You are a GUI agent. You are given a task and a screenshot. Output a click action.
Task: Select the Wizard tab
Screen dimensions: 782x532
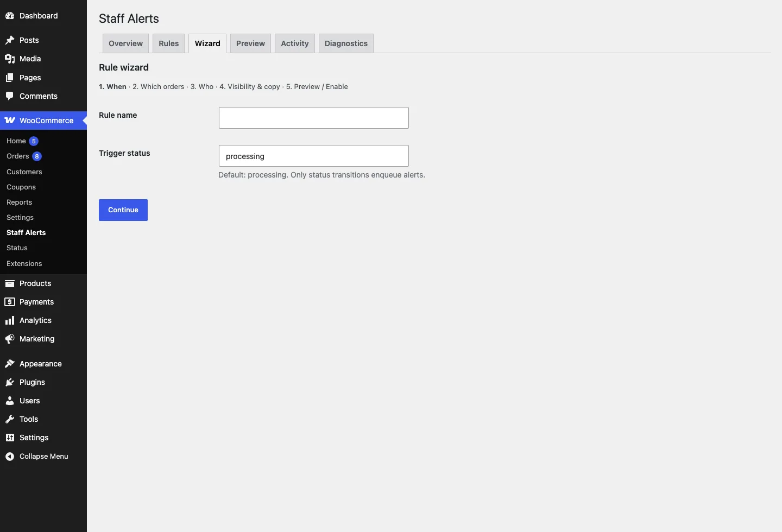click(x=207, y=43)
